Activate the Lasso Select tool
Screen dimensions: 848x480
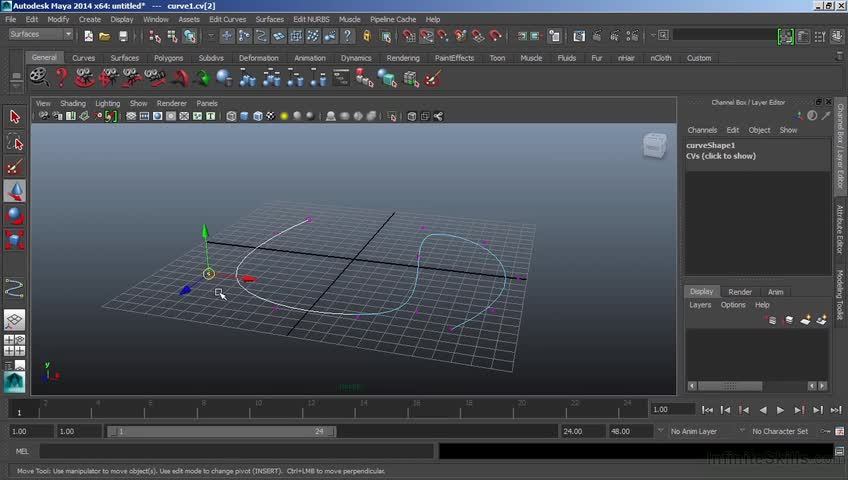coord(14,142)
